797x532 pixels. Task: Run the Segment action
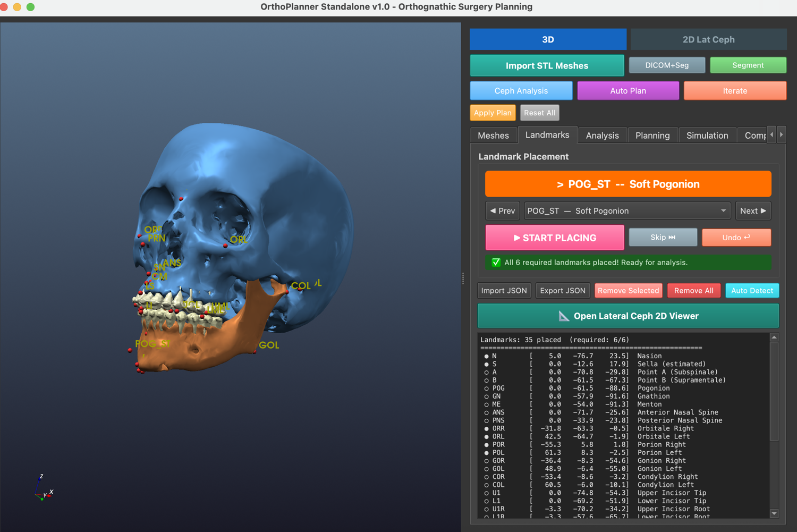748,65
